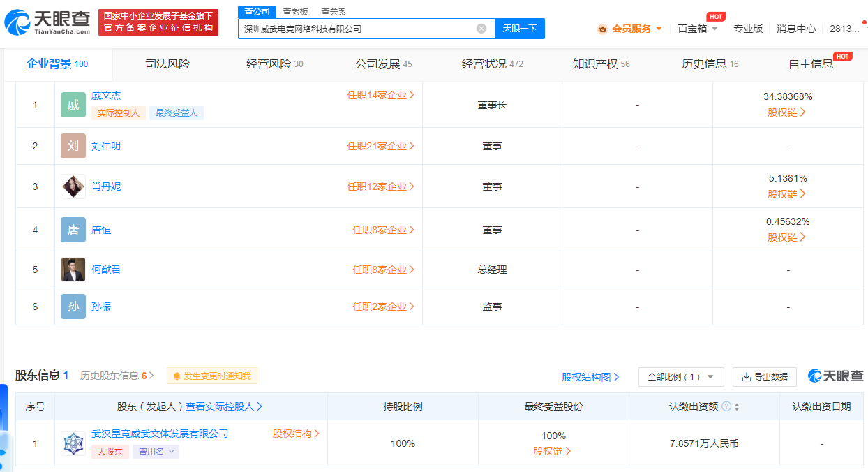Click the TianYanCha logo beside 导出数据
Viewport: 868px width, 472px height.
[x=836, y=376]
